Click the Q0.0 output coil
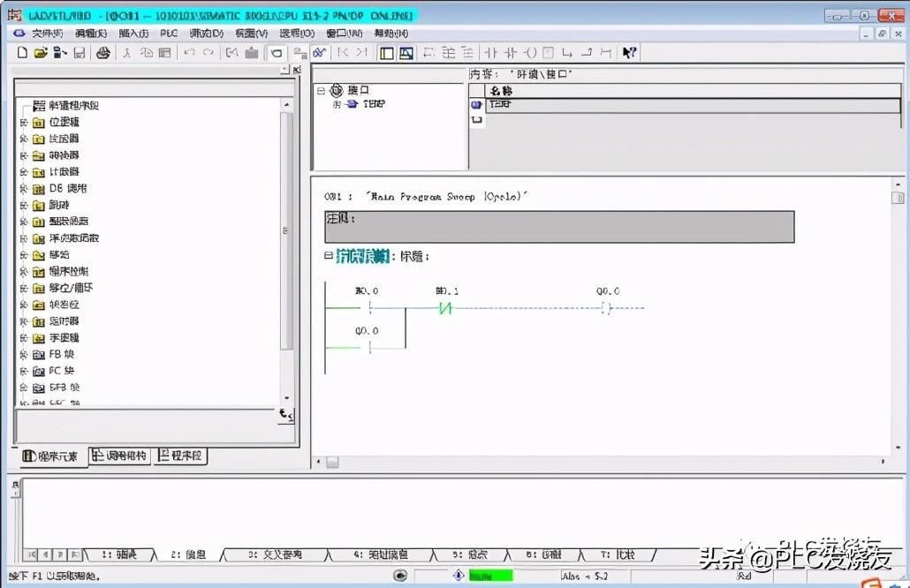 (606, 308)
